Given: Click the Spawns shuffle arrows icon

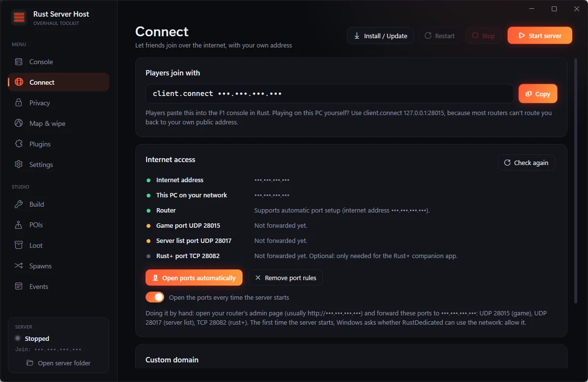Looking at the screenshot, I should point(19,266).
